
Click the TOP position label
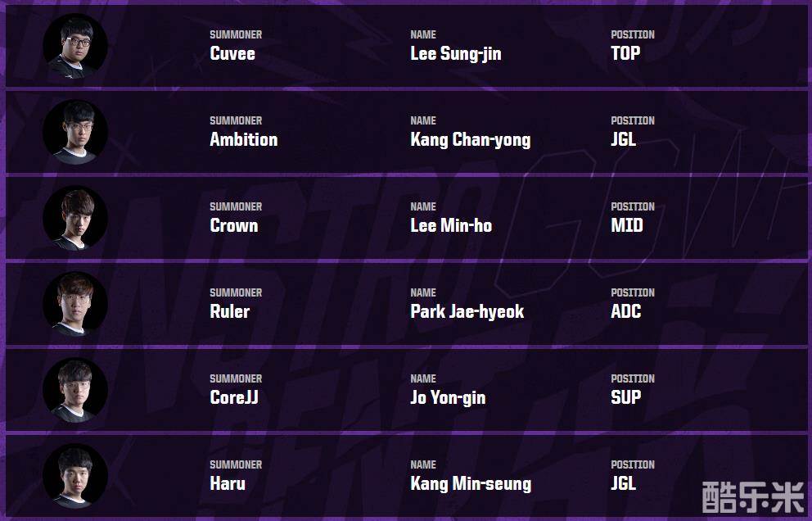625,54
